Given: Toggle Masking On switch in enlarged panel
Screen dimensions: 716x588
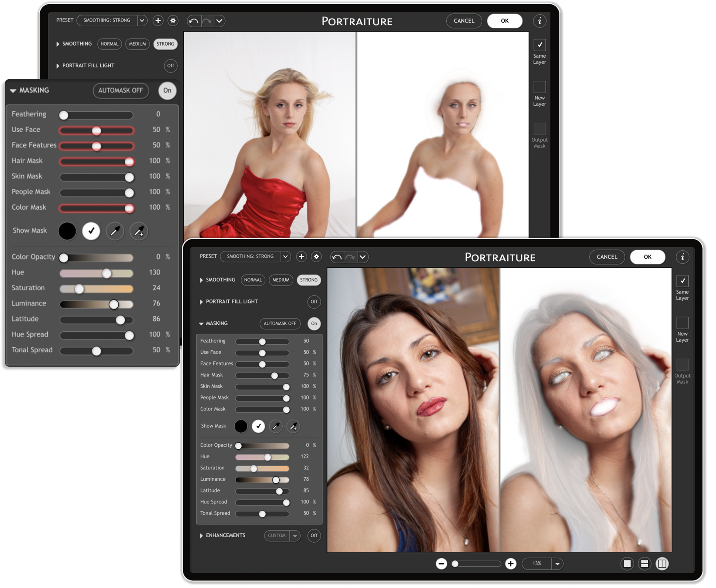Looking at the screenshot, I should click(167, 90).
